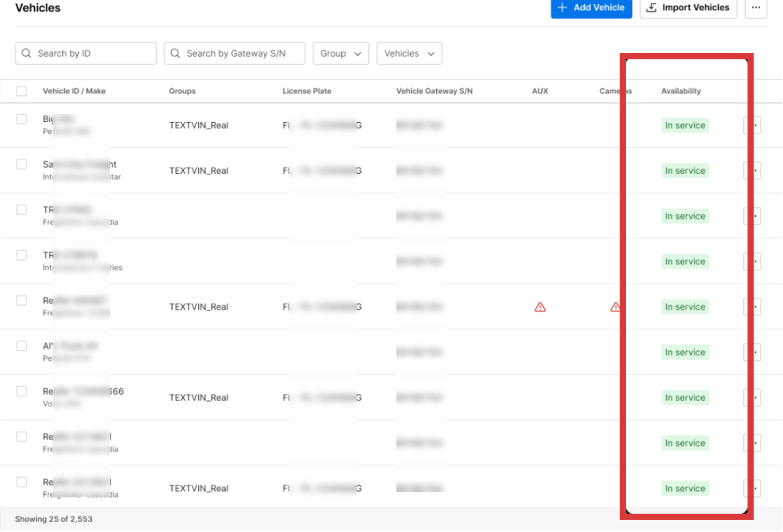This screenshot has width=783, height=532.
Task: Click the red warning icon under AUX
Action: (x=540, y=307)
